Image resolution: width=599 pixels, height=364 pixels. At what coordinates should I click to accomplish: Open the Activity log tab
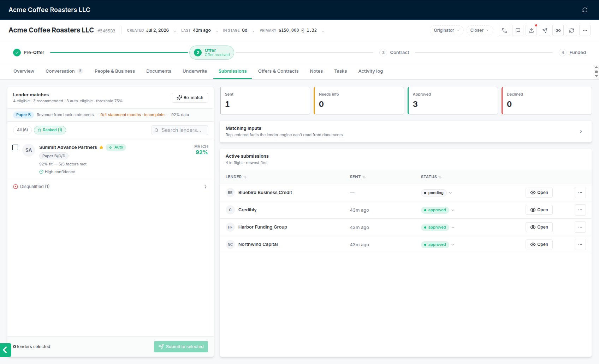[x=370, y=71]
